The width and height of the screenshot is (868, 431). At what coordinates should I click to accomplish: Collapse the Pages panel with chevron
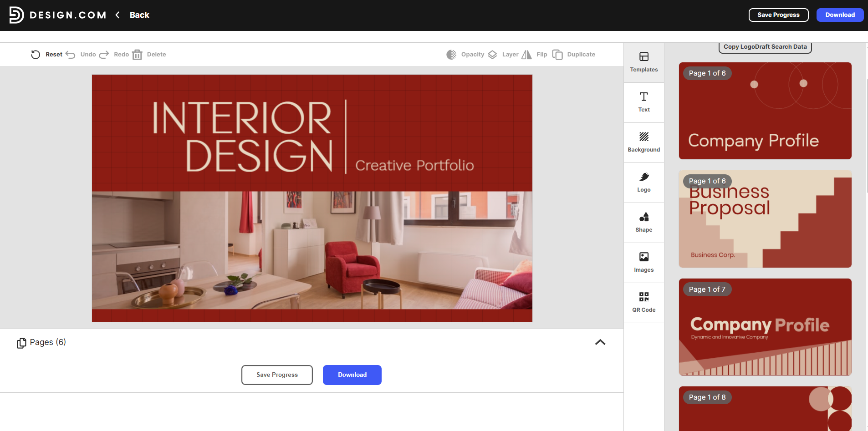[600, 342]
